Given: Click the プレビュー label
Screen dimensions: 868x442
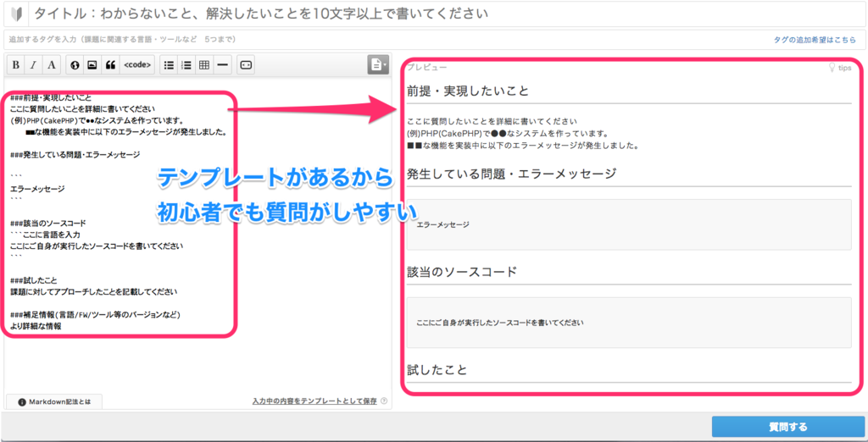Looking at the screenshot, I should (x=427, y=68).
